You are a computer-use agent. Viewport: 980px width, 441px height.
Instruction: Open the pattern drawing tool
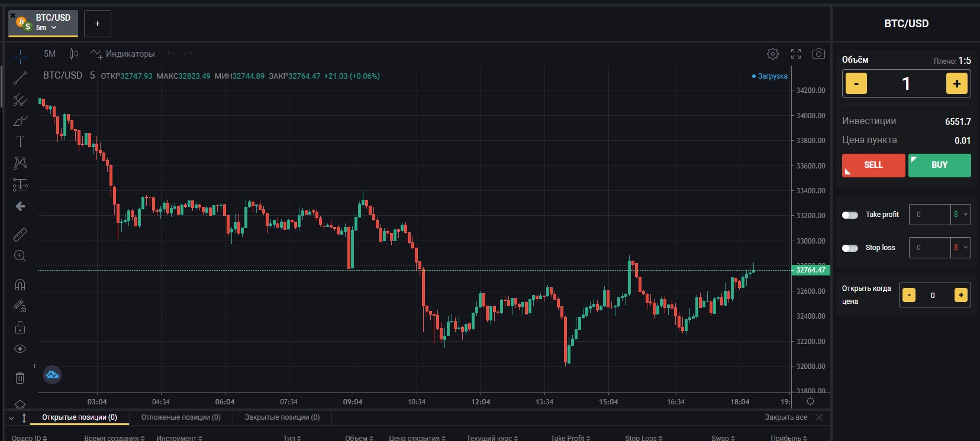pyautogui.click(x=20, y=163)
